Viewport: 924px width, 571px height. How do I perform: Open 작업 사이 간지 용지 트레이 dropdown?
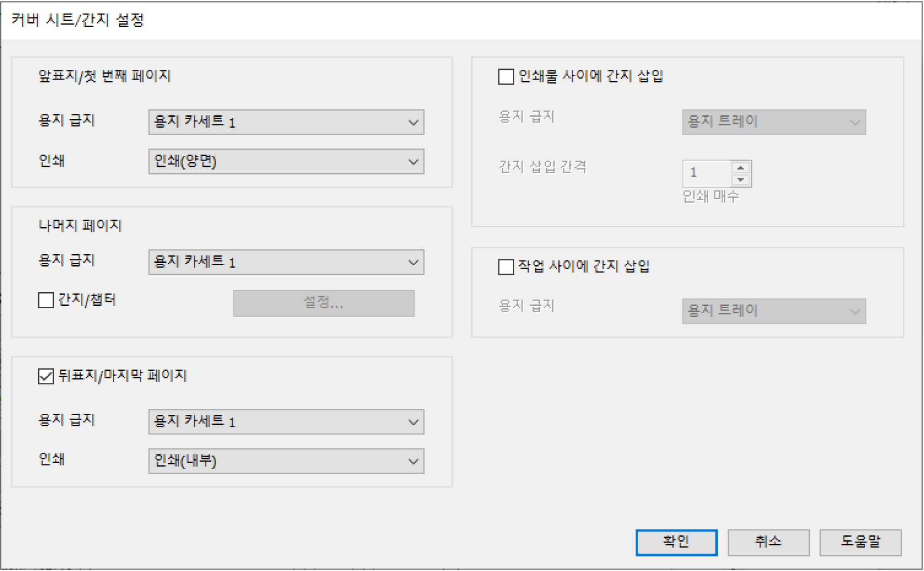[x=774, y=311]
